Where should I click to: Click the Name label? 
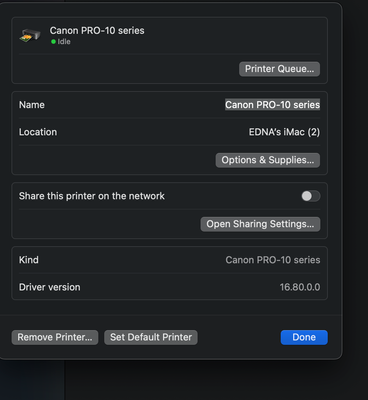tap(32, 105)
